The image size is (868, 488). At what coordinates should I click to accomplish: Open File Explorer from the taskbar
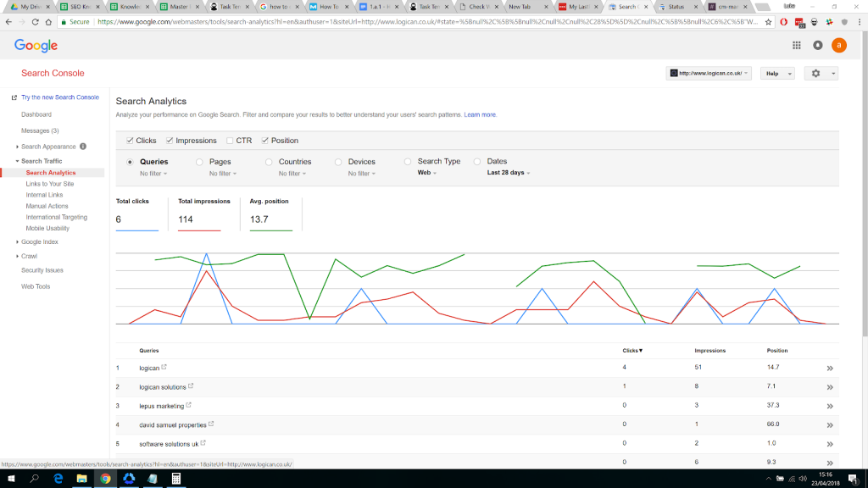click(82, 479)
